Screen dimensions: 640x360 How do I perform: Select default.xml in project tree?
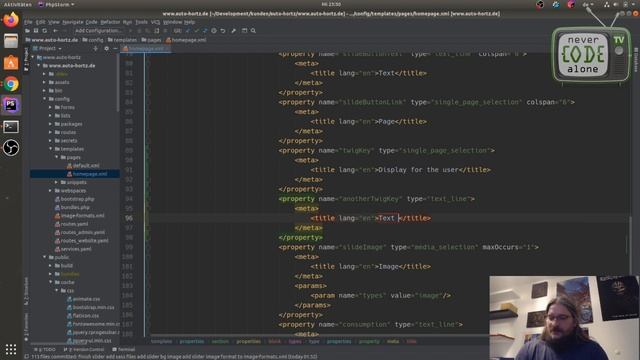[x=83, y=166]
